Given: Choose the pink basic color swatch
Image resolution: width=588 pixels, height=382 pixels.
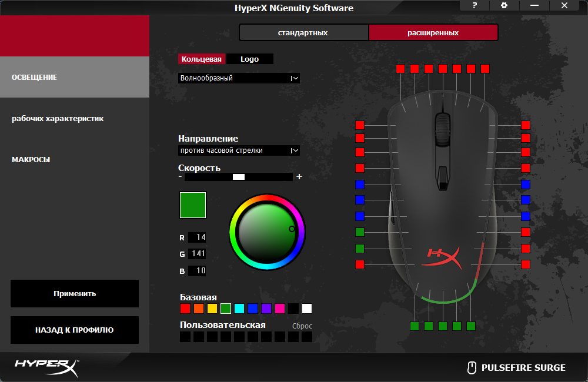Looking at the screenshot, I should click(280, 309).
